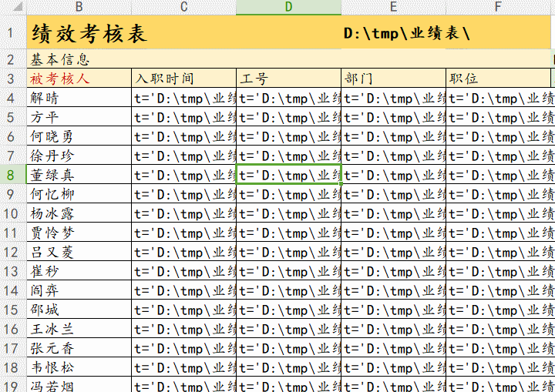The width and height of the screenshot is (555, 392).
Task: Click the 工号 cell for 方平
Action: [x=288, y=117]
